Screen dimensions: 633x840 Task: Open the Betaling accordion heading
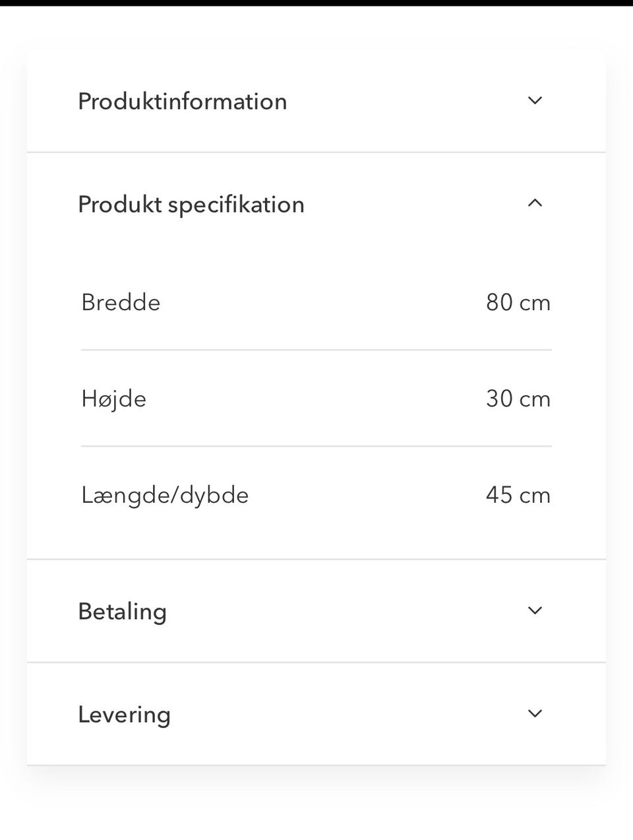click(x=123, y=612)
